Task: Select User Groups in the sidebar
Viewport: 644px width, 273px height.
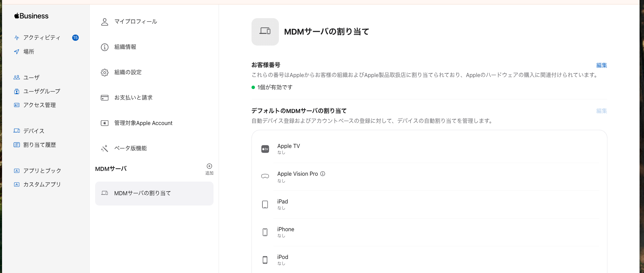Action: 42,91
